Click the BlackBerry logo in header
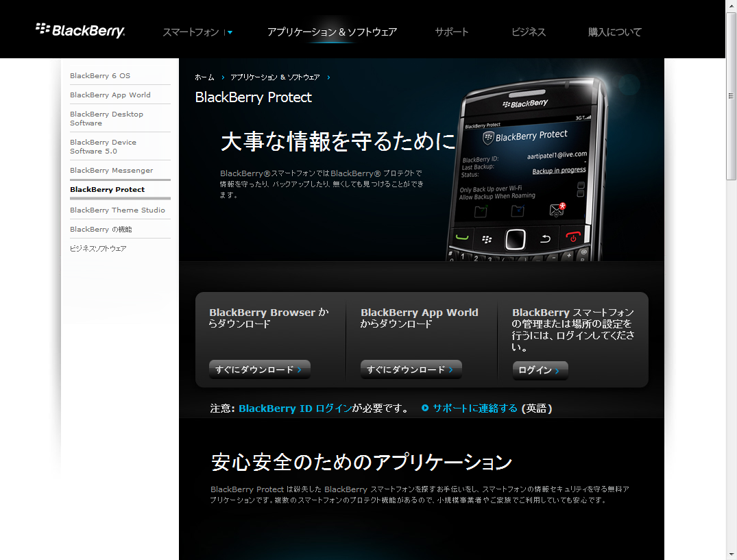The width and height of the screenshot is (737, 560). point(80,31)
